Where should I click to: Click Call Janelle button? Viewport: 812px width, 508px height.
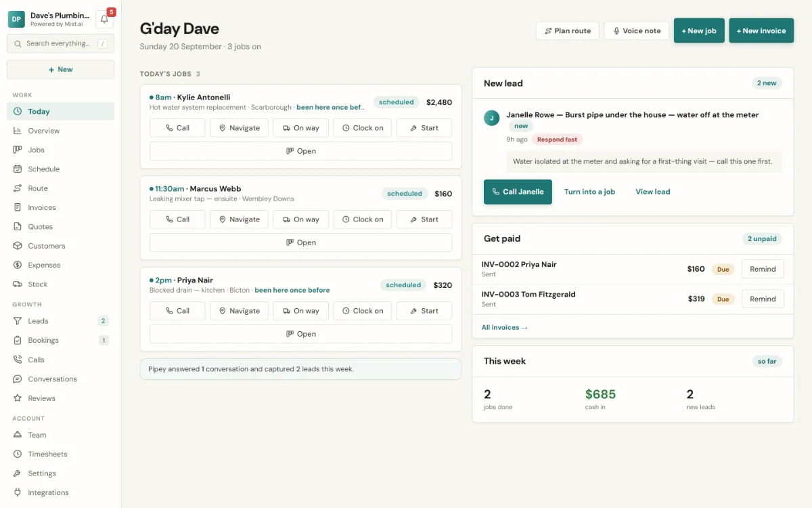coord(518,192)
